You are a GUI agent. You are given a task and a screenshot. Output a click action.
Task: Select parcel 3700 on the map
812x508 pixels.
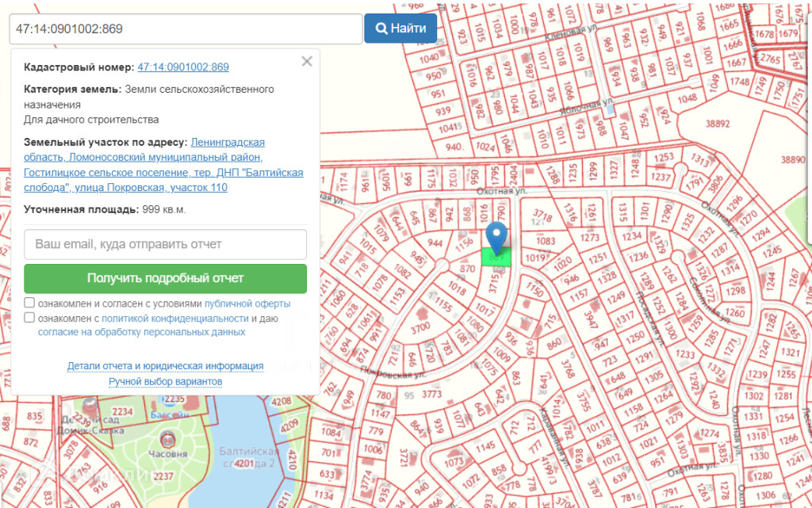pyautogui.click(x=420, y=327)
